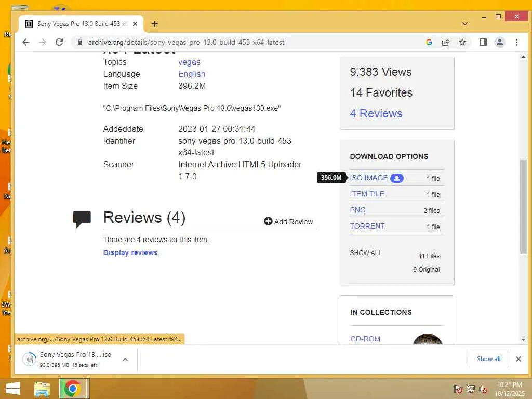This screenshot has height=399, width=532.
Task: Click the Add Review plus icon
Action: pos(268,221)
